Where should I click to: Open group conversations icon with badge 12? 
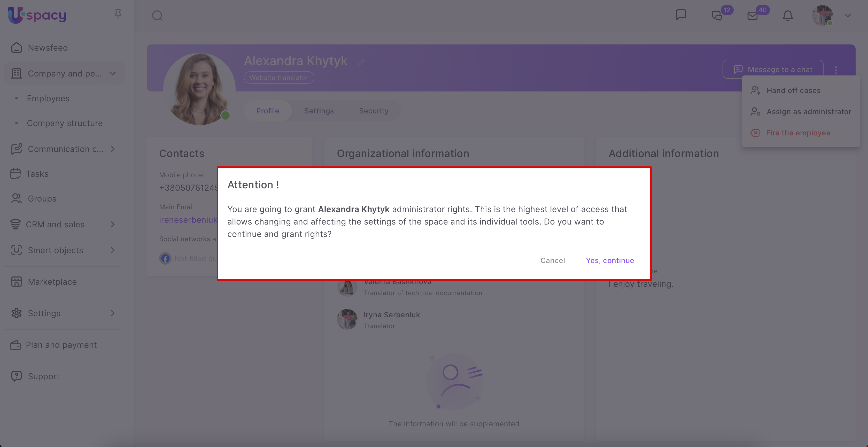[x=717, y=16]
